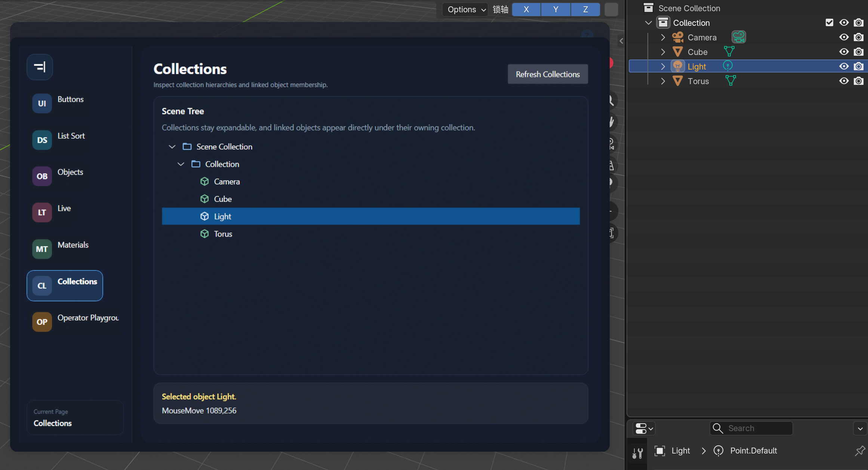Screen dimensions: 868x470
Task: Disable Torus in renders via camera icon
Action: click(859, 81)
